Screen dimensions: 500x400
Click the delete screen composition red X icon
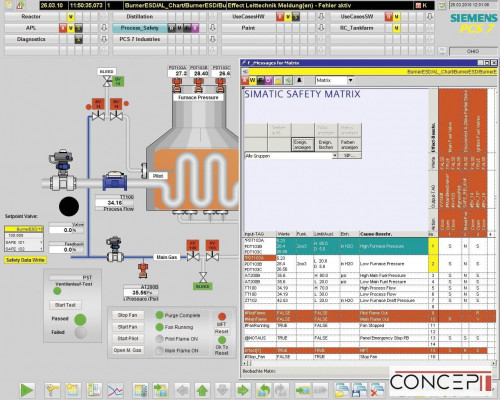377,390
